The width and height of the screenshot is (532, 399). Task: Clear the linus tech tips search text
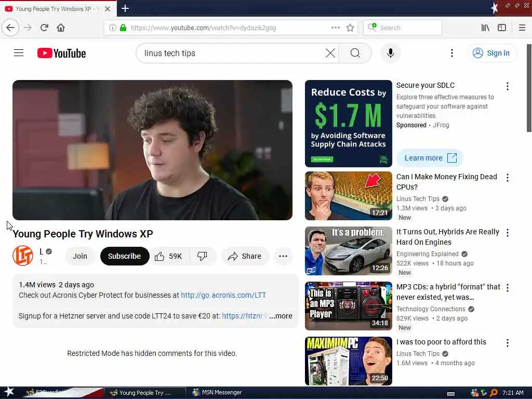pos(330,53)
